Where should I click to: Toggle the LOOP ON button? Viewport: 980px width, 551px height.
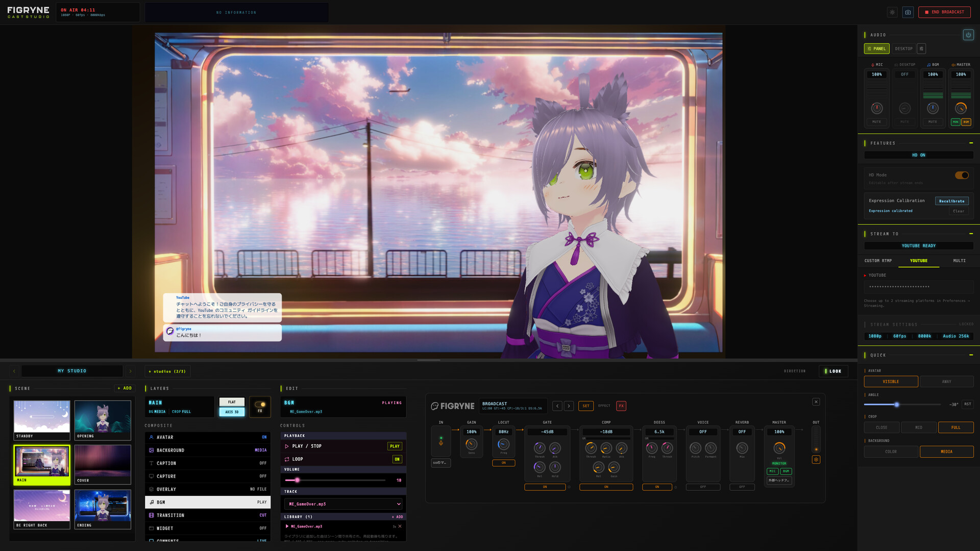pos(397,459)
